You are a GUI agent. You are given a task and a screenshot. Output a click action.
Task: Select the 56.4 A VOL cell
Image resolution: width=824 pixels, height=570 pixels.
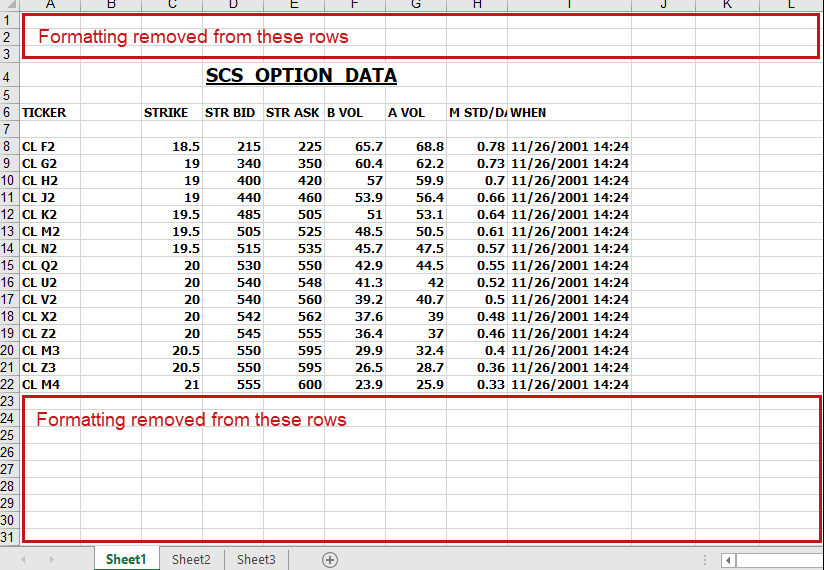[x=416, y=198]
